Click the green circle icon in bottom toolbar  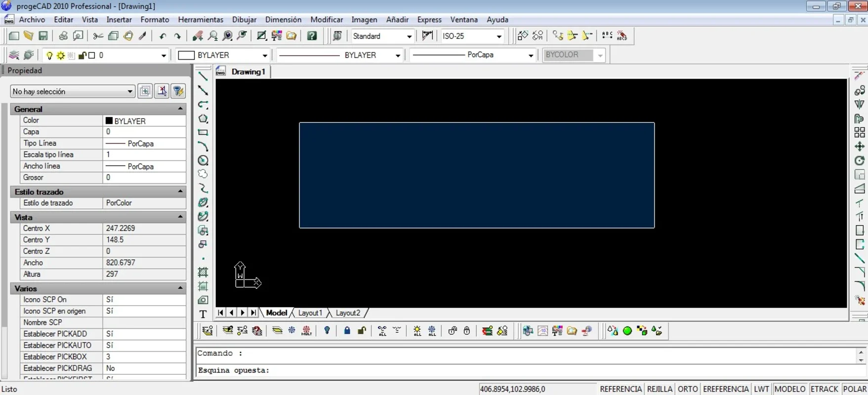tap(627, 331)
